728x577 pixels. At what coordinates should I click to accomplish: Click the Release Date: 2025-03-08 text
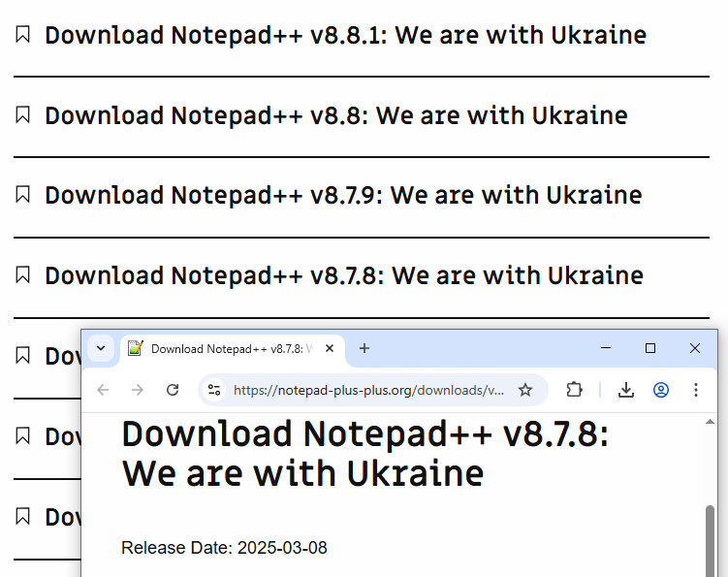[x=224, y=548]
